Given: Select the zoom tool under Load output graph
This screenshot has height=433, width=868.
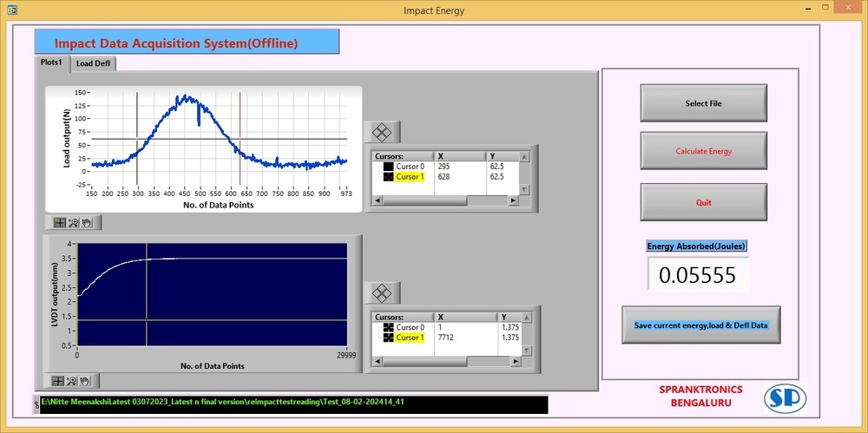Looking at the screenshot, I should 73,223.
